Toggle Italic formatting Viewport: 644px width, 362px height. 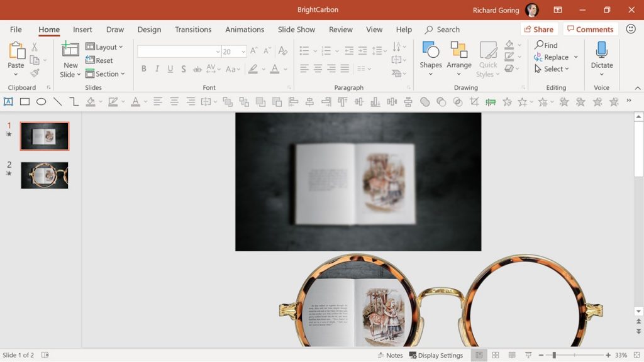(x=157, y=69)
